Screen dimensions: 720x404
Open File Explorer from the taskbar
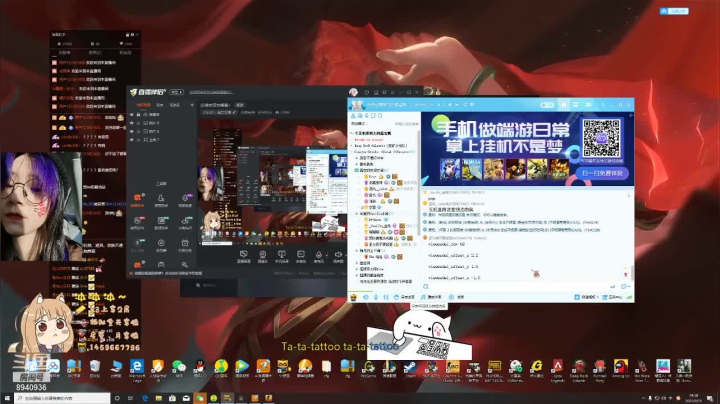point(158,398)
